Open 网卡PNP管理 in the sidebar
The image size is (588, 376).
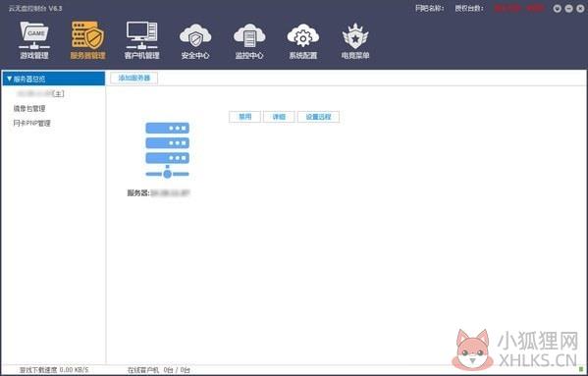pos(31,123)
